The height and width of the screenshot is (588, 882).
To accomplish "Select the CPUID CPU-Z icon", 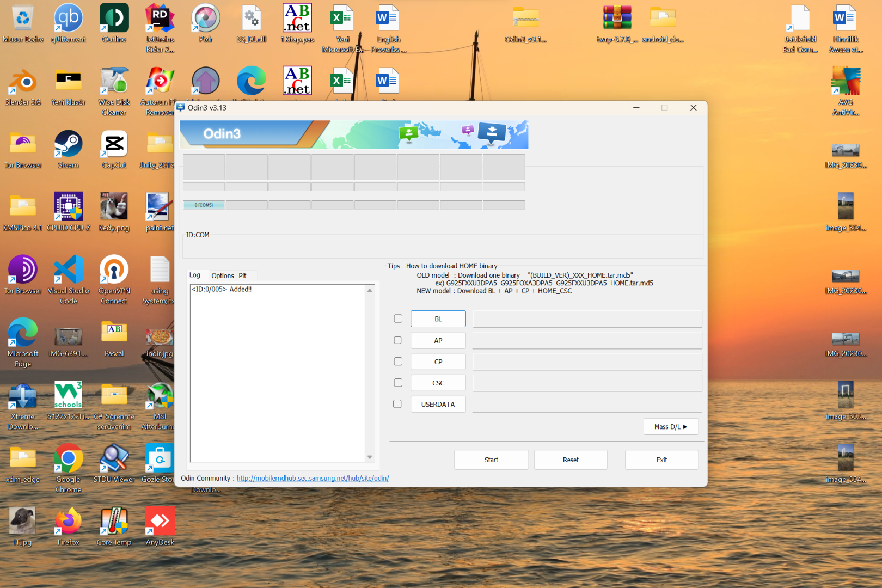I will (69, 212).
